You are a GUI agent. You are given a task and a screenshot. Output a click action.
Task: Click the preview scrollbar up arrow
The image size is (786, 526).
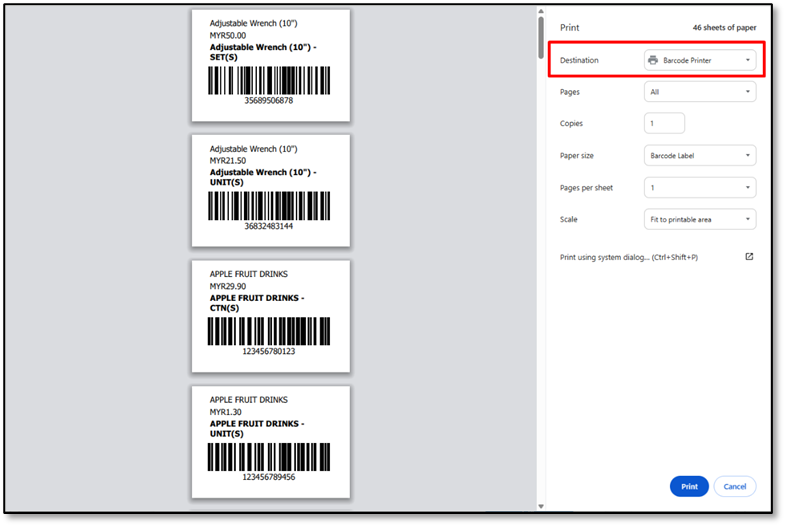(541, 11)
